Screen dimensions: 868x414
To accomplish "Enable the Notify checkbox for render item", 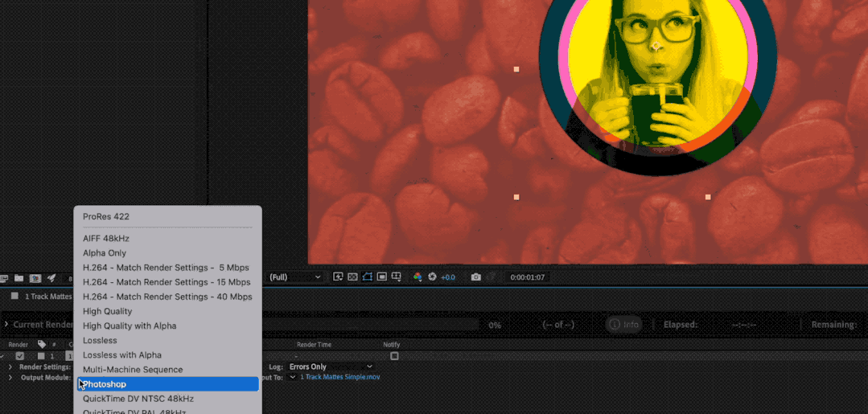I will pyautogui.click(x=394, y=356).
